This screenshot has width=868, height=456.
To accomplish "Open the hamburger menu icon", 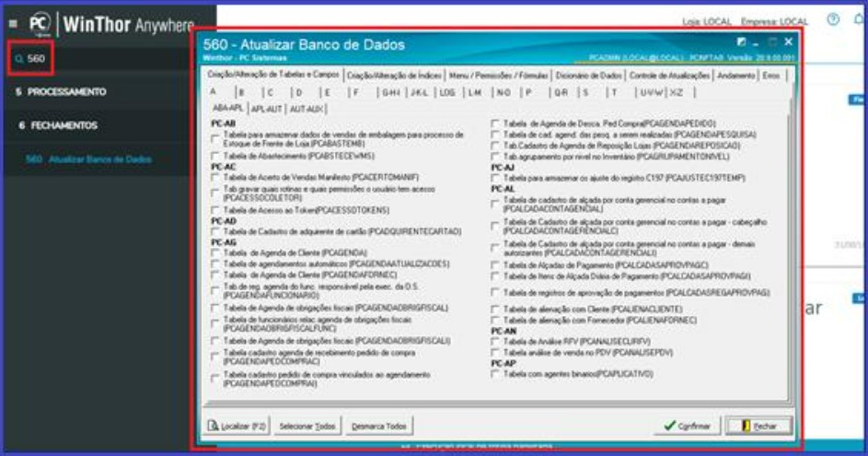I will point(13,24).
